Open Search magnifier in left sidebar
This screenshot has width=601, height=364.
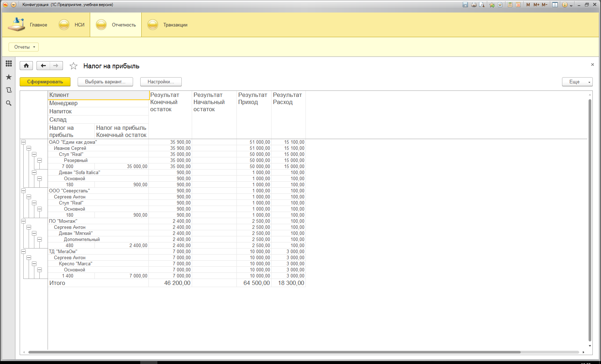[x=9, y=103]
